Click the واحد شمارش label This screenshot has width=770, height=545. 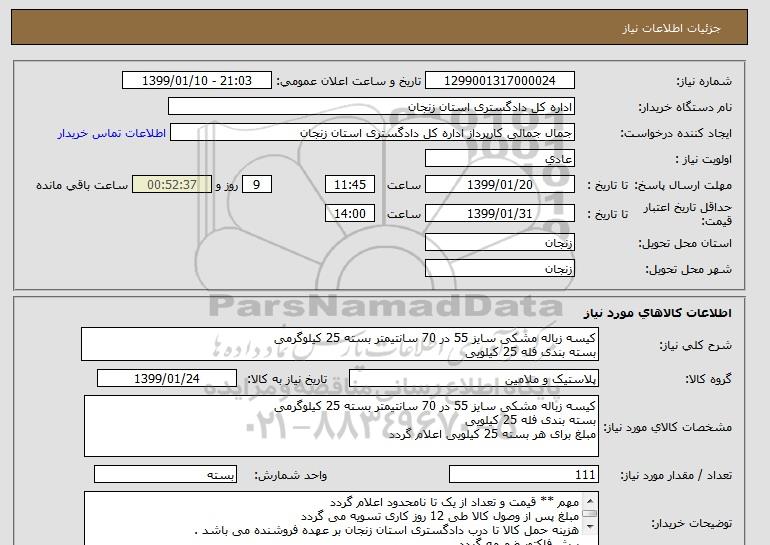(x=291, y=475)
